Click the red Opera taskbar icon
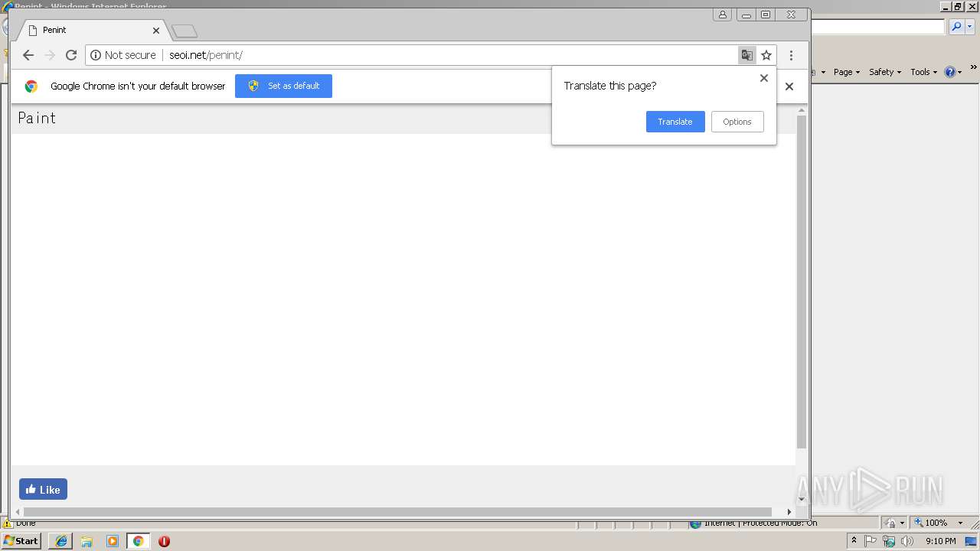The image size is (980, 551). (164, 541)
